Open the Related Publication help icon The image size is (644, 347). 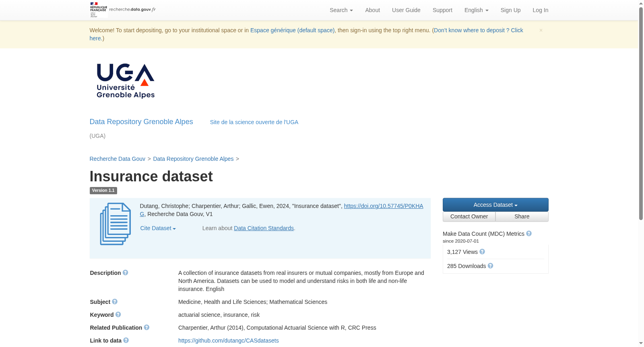(x=147, y=328)
